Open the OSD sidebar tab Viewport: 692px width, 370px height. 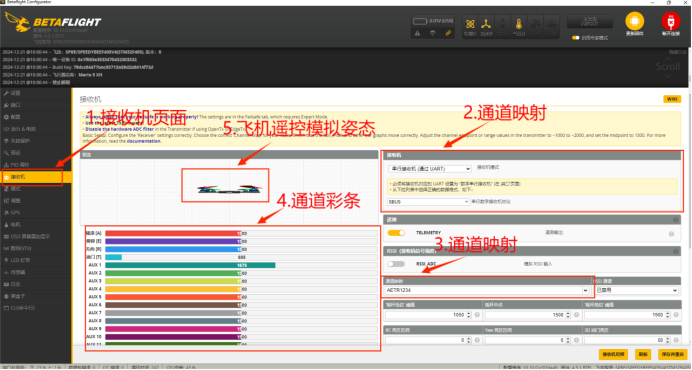click(35, 236)
